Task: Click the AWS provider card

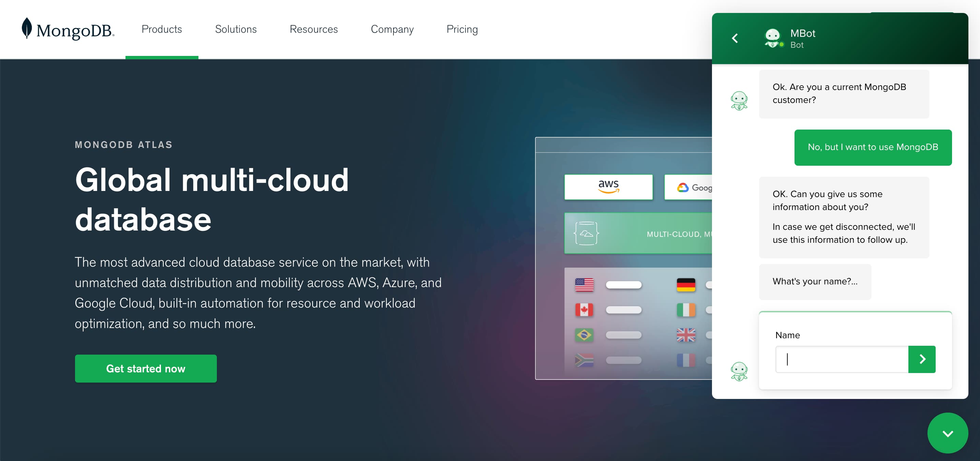Action: 608,187
